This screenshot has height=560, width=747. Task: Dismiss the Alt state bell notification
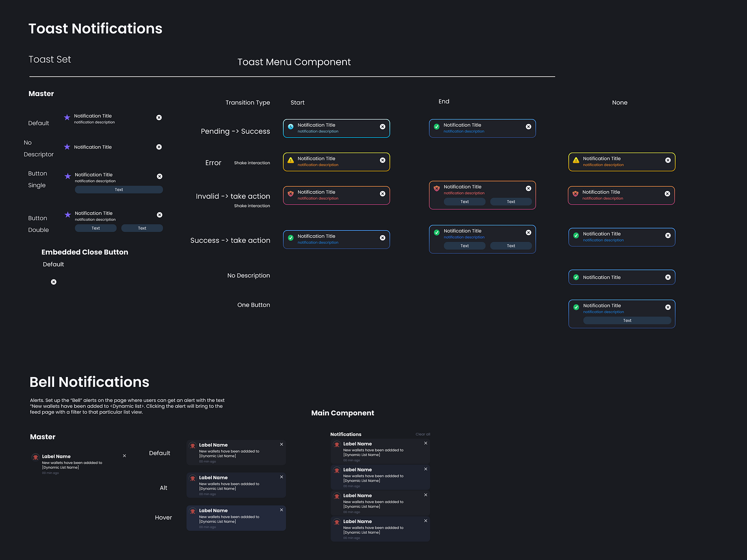pos(281,477)
